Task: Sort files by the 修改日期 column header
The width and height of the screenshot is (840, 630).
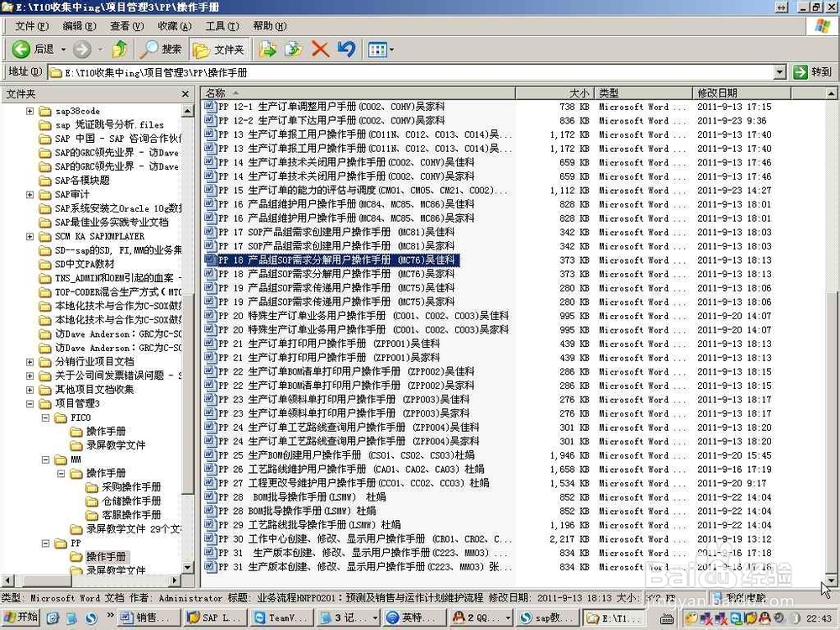Action: point(741,93)
